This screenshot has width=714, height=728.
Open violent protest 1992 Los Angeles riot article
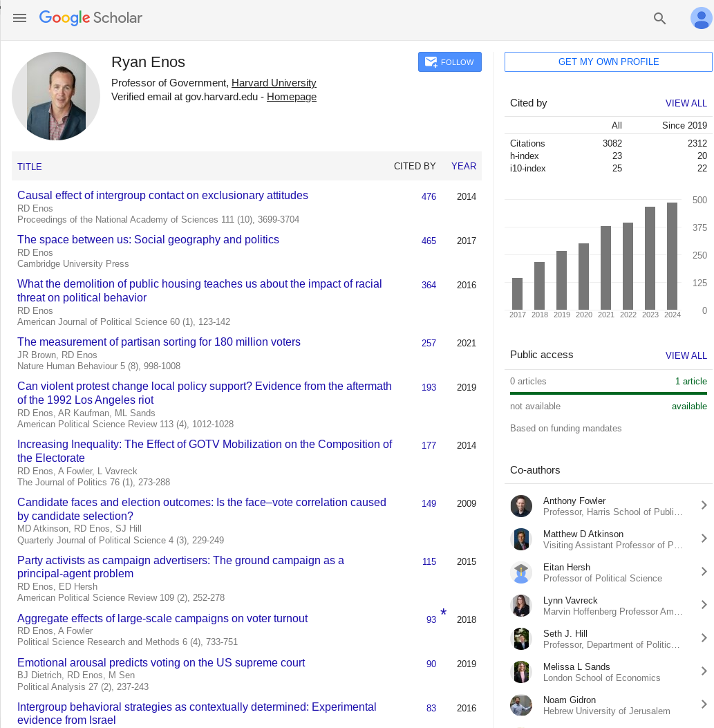click(205, 393)
